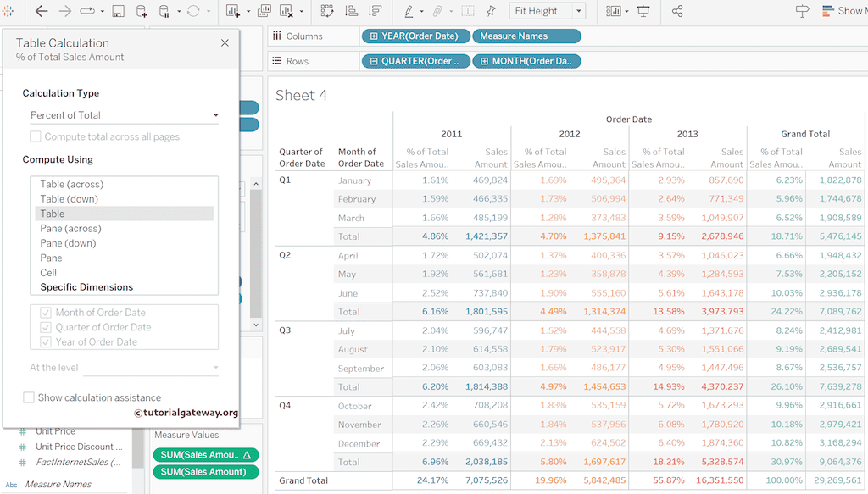The height and width of the screenshot is (494, 868).
Task: Toggle Quarter of Order Date checkbox
Action: point(46,327)
